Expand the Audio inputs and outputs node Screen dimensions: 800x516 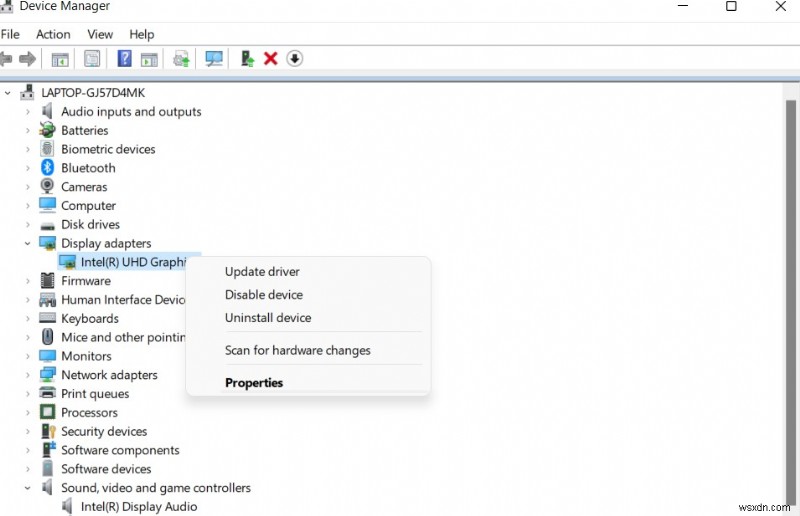pyautogui.click(x=28, y=112)
